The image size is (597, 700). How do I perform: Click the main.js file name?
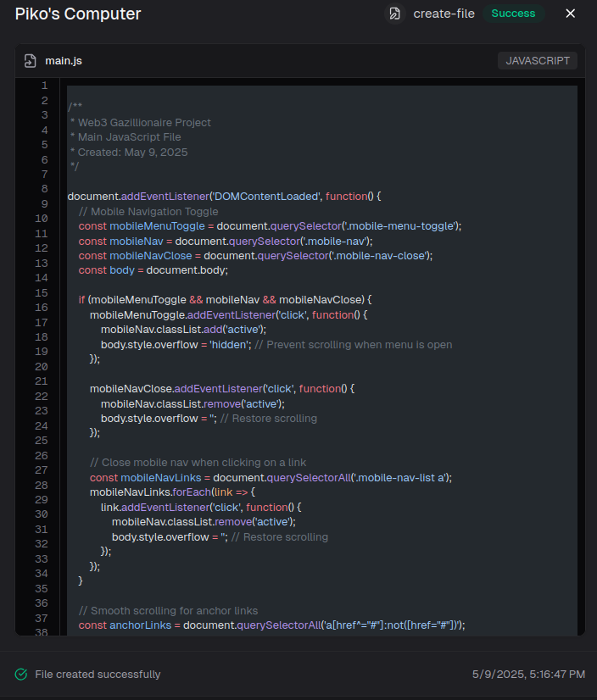click(x=64, y=61)
